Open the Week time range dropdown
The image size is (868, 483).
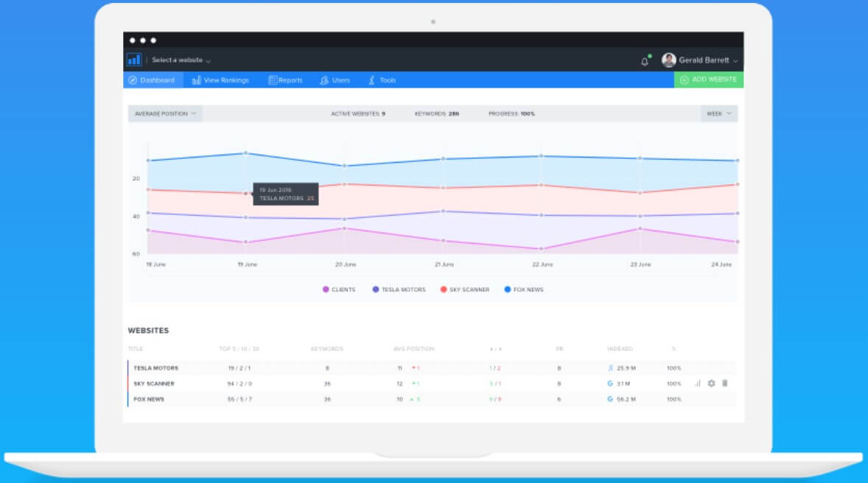pyautogui.click(x=718, y=113)
